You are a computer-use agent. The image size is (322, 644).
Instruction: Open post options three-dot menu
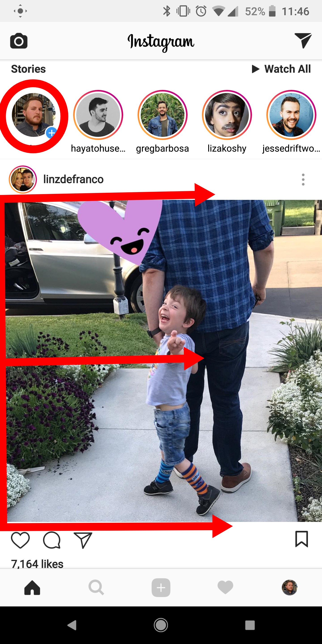[303, 180]
